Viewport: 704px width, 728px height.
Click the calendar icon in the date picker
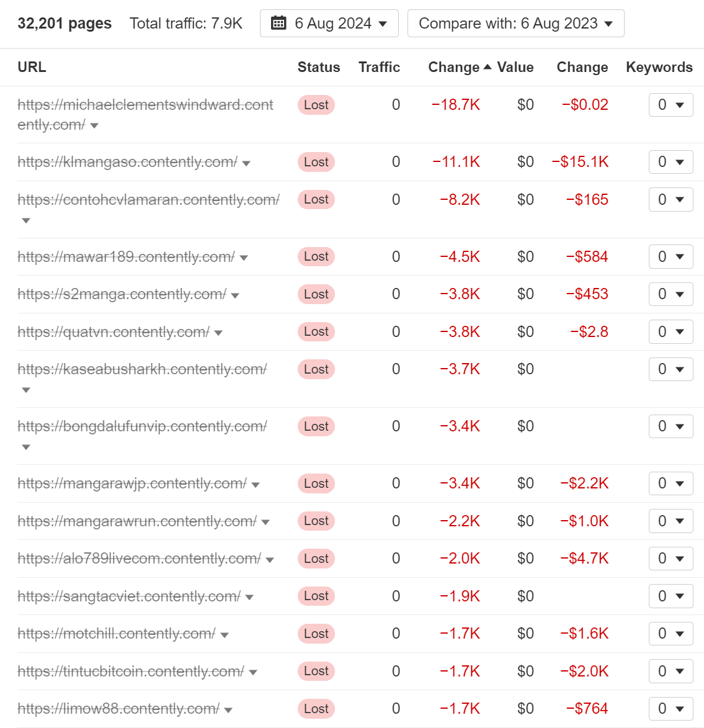point(279,23)
